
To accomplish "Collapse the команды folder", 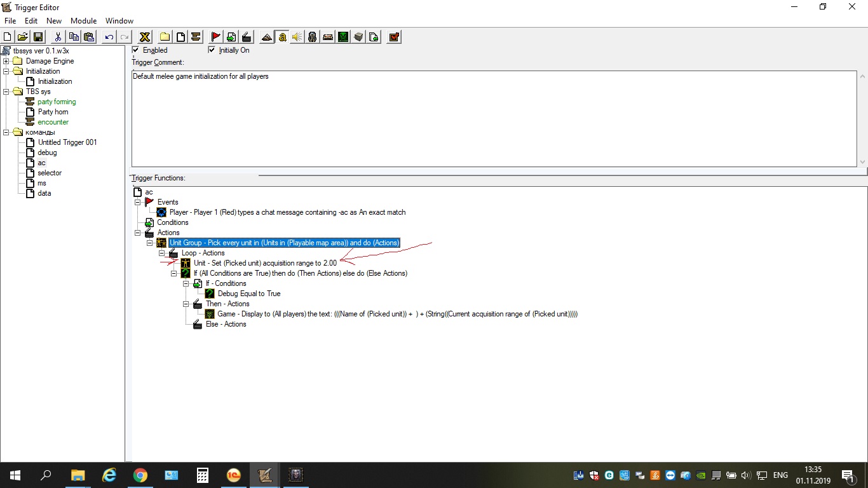I will point(6,132).
